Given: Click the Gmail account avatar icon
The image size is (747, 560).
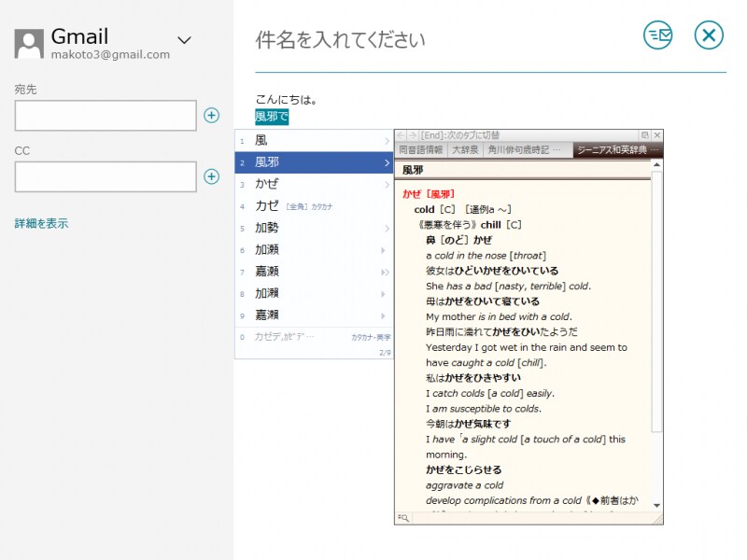Looking at the screenshot, I should (x=31, y=42).
